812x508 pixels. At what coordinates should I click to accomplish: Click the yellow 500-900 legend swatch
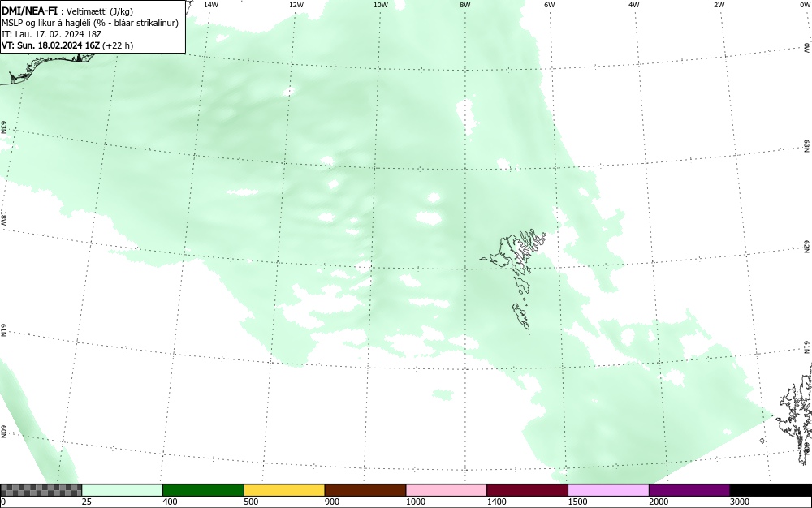pos(284,490)
